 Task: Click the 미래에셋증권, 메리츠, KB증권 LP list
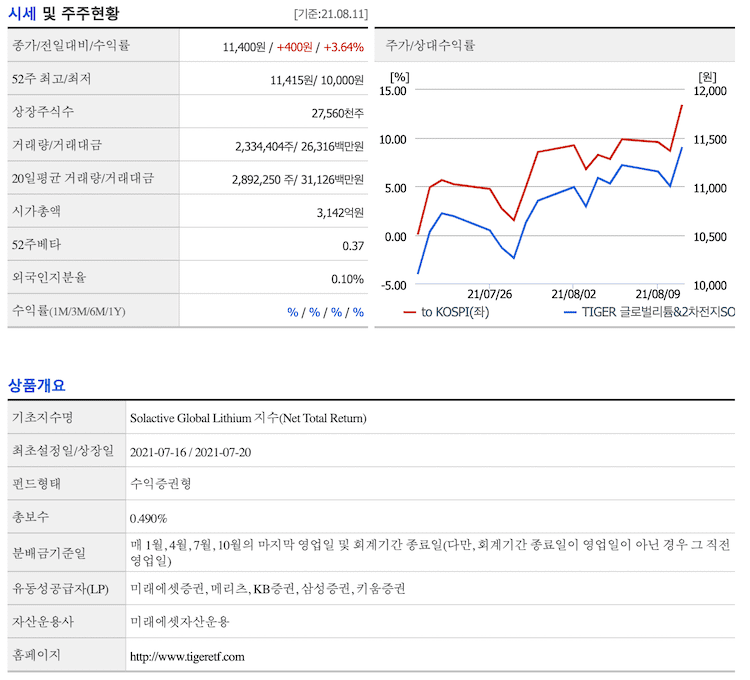(x=268, y=588)
